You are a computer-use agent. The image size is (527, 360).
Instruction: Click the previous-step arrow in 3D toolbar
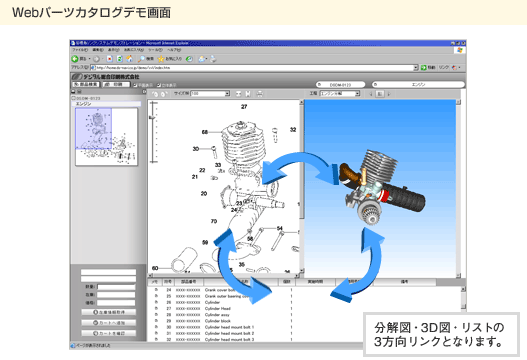pyautogui.click(x=371, y=94)
